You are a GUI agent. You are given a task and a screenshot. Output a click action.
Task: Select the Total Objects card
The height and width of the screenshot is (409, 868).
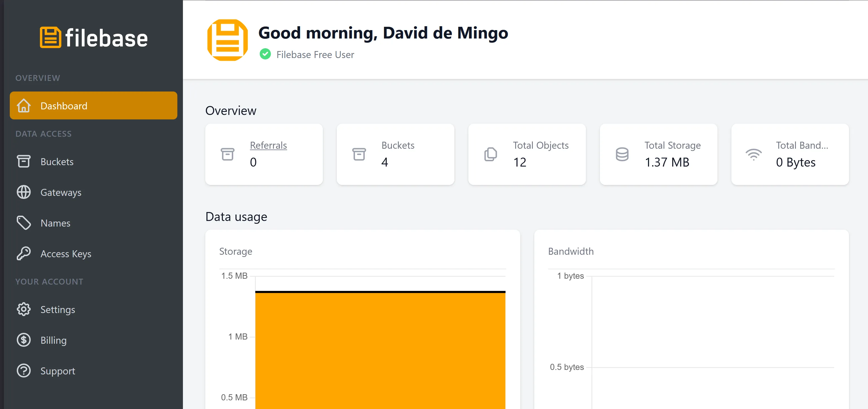coord(527,154)
